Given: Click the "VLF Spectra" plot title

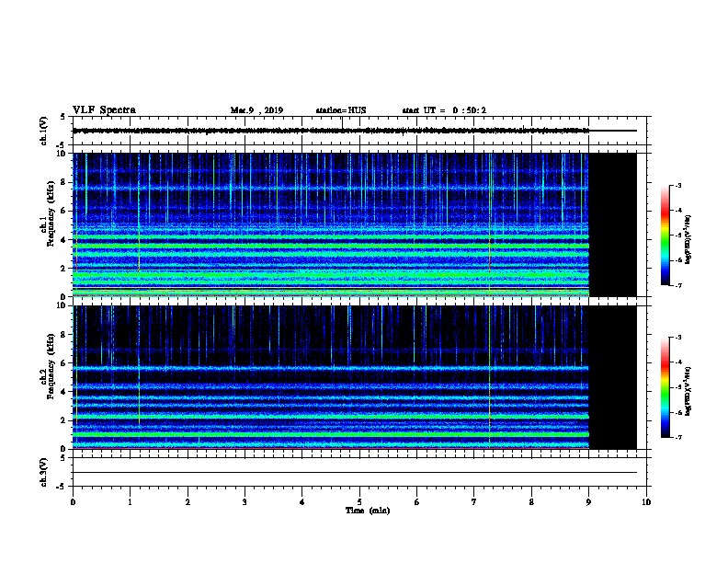Looking at the screenshot, I should click(x=104, y=110).
